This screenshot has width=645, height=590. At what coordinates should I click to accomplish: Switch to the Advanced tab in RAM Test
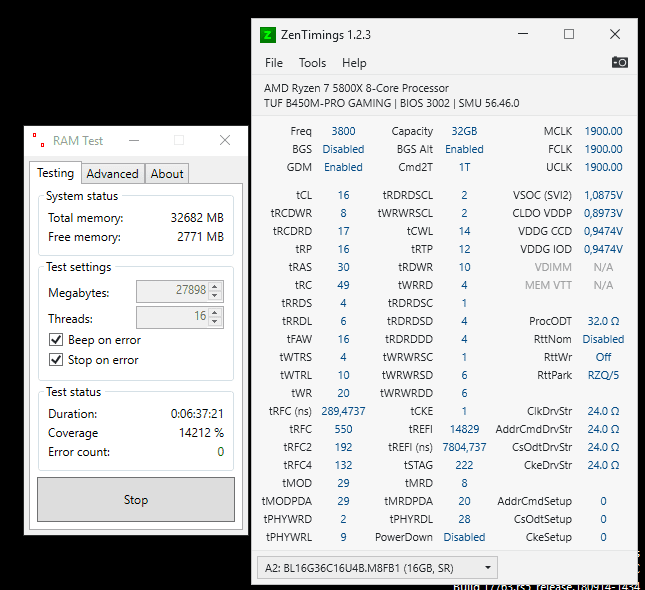point(112,174)
